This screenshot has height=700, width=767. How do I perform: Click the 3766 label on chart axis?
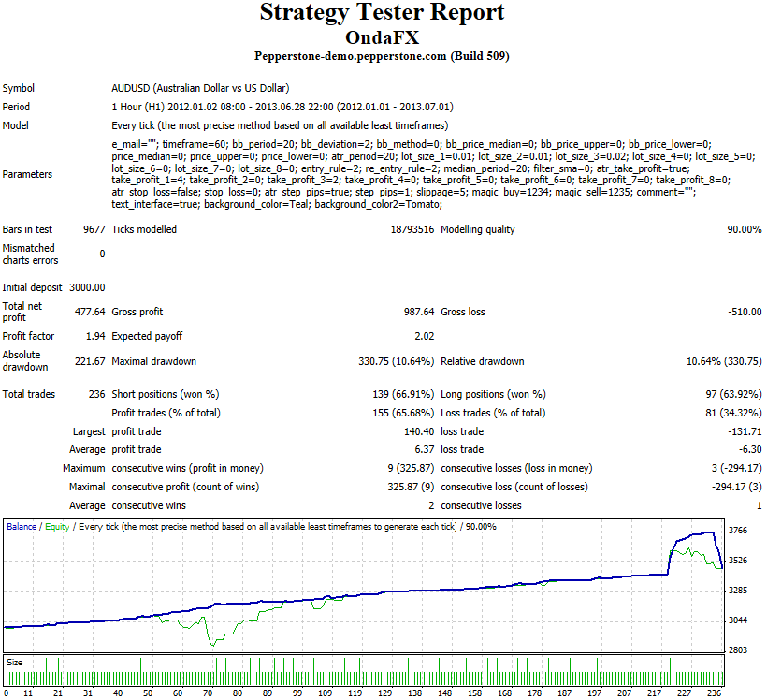739,531
